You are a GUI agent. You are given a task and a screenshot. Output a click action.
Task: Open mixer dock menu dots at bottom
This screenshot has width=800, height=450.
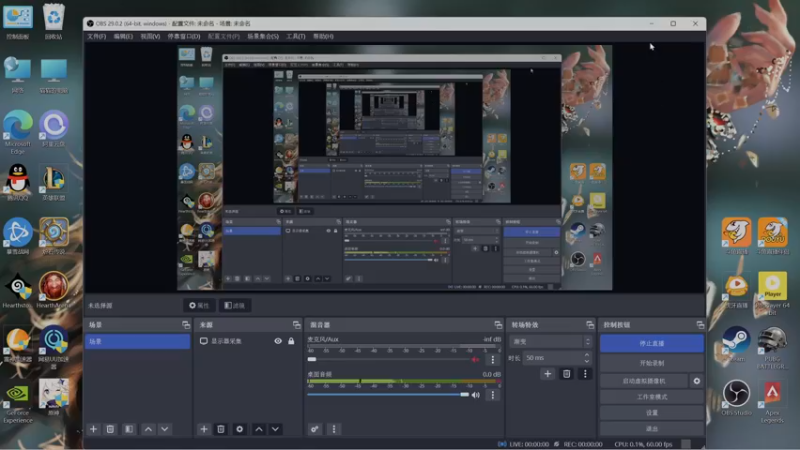click(334, 429)
